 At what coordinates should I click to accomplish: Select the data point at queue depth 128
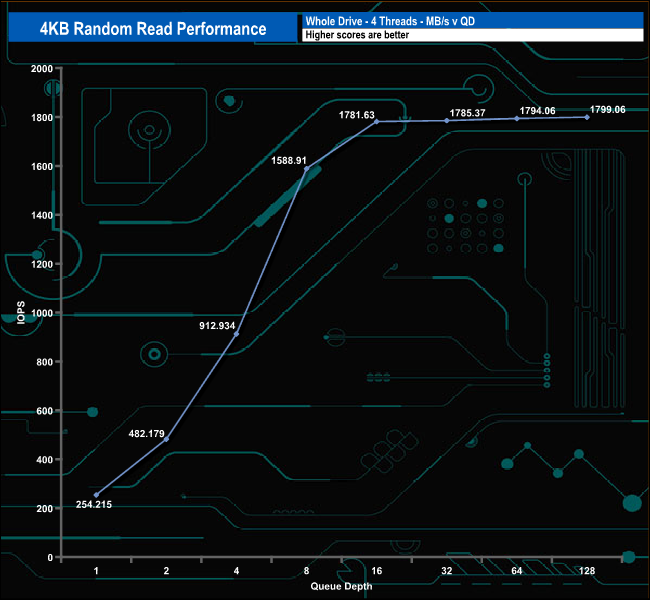[587, 117]
